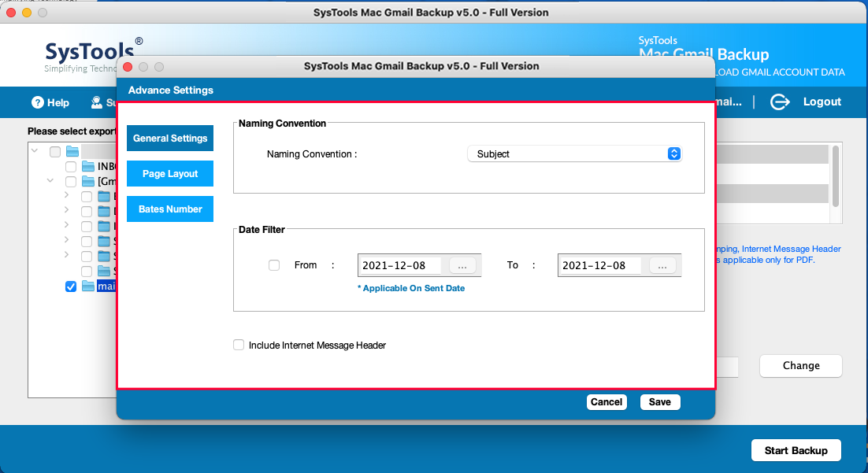Click the From date field 2021-12-08
868x473 pixels.
401,265
